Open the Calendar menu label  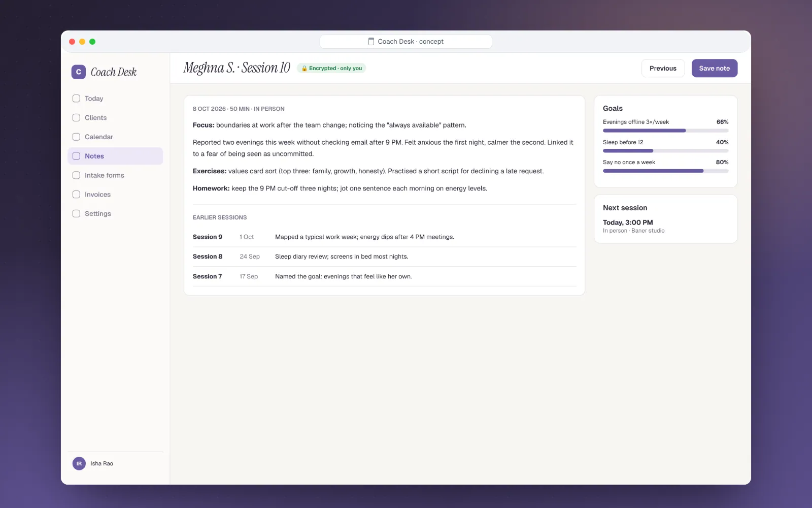(x=99, y=137)
